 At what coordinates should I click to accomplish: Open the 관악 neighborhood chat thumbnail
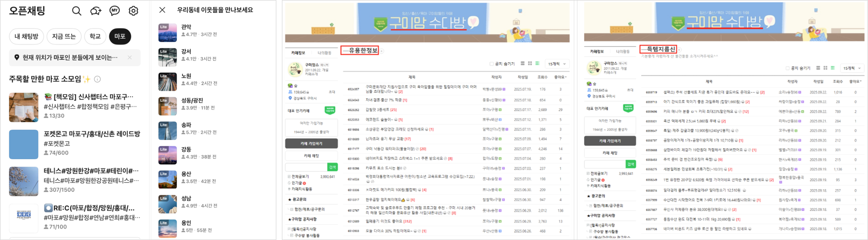[x=167, y=33]
